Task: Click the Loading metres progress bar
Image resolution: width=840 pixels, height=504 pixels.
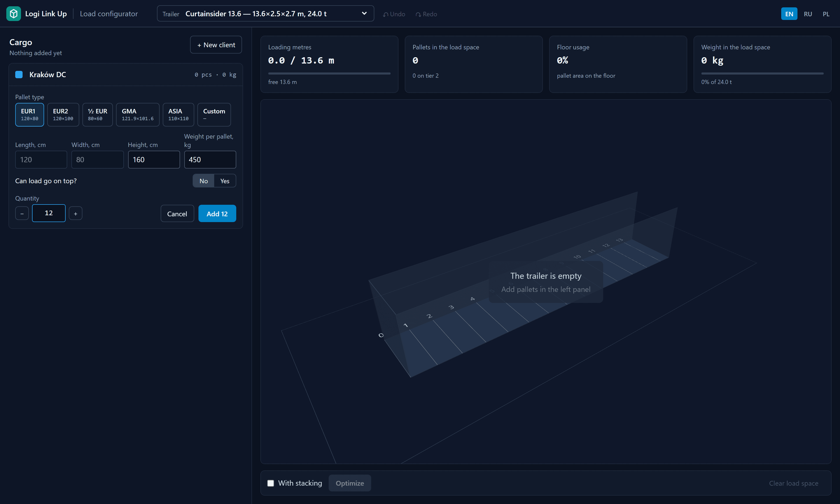Action: tap(329, 73)
